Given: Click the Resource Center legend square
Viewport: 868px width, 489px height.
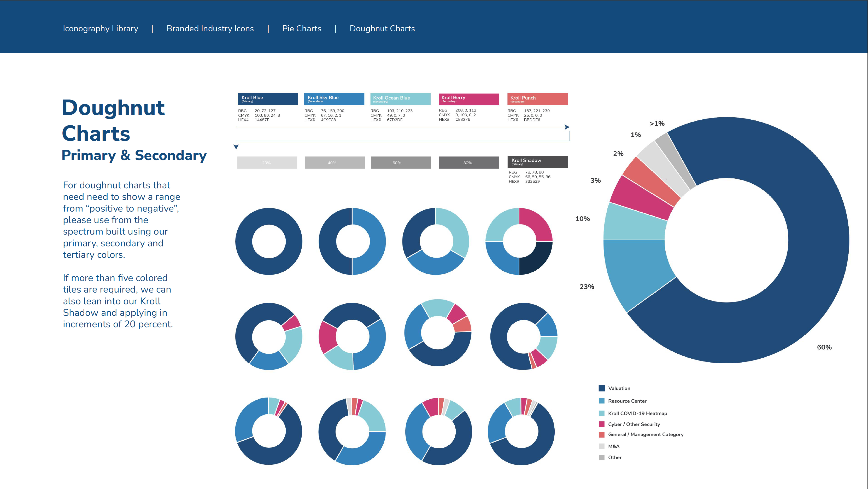Looking at the screenshot, I should [601, 401].
